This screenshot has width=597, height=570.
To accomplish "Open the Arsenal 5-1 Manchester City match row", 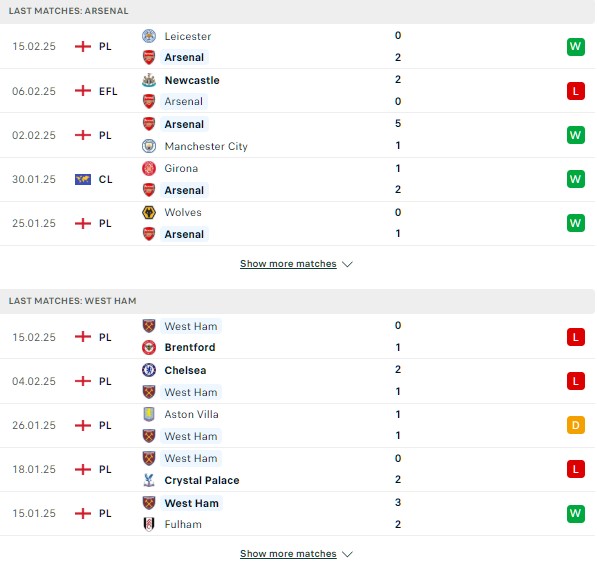I will click(297, 135).
